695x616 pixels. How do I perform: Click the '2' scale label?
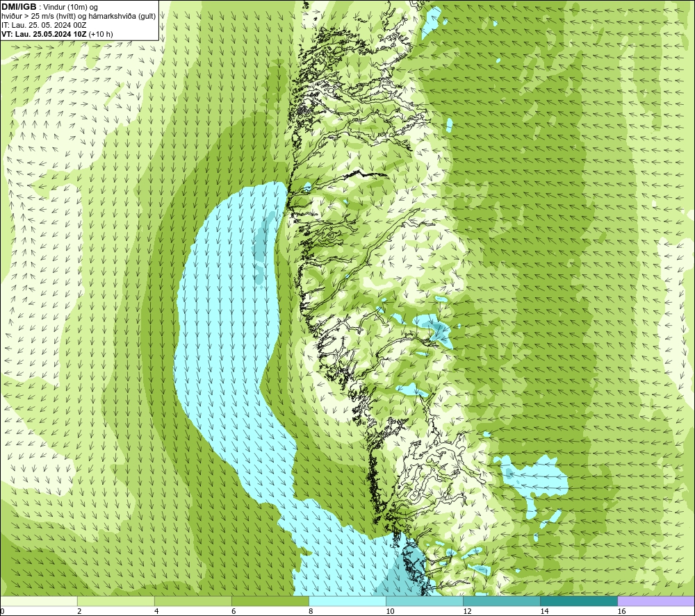coord(79,612)
